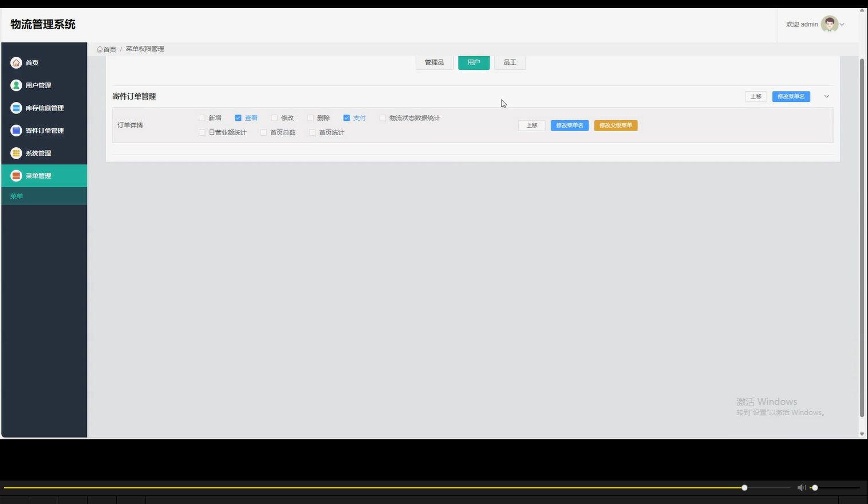
Task: Switch to the 管理员 tab
Action: coord(434,62)
